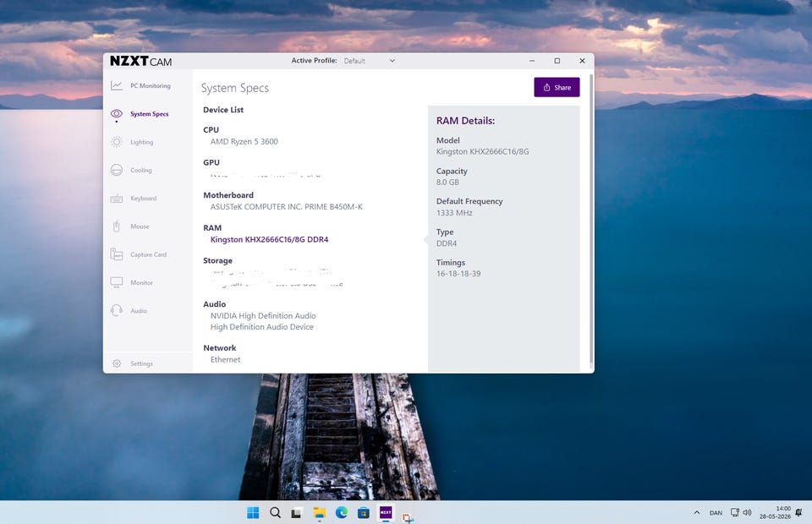812x524 pixels.
Task: Open Lighting via its sun icon
Action: [x=117, y=142]
